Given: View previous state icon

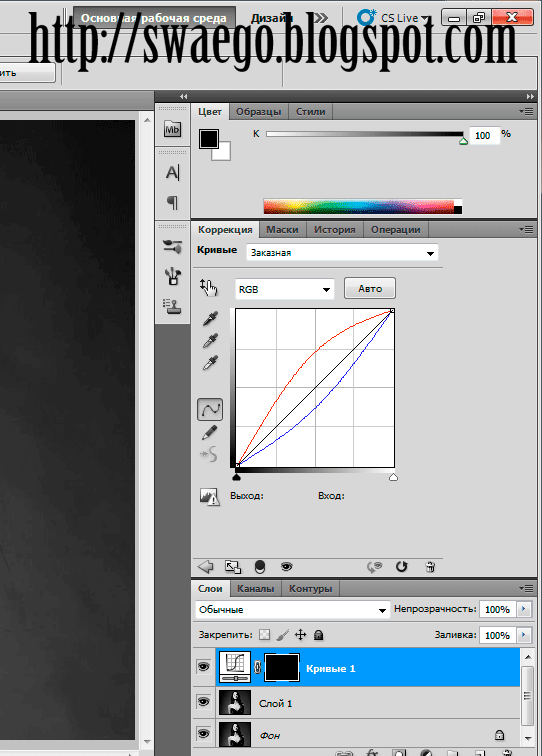Looking at the screenshot, I should tap(375, 567).
